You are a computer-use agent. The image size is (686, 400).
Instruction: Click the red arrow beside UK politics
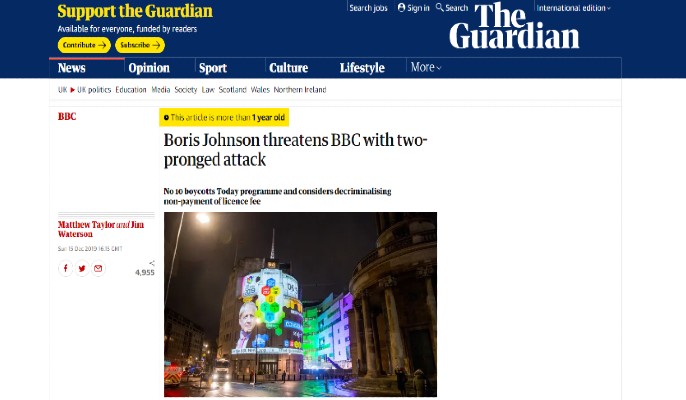coord(73,90)
